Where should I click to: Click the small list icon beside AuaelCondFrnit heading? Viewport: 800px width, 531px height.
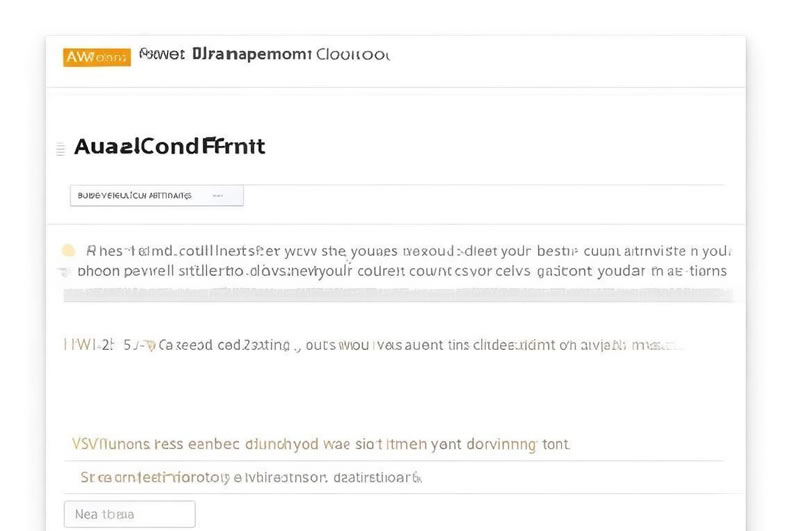(60, 148)
